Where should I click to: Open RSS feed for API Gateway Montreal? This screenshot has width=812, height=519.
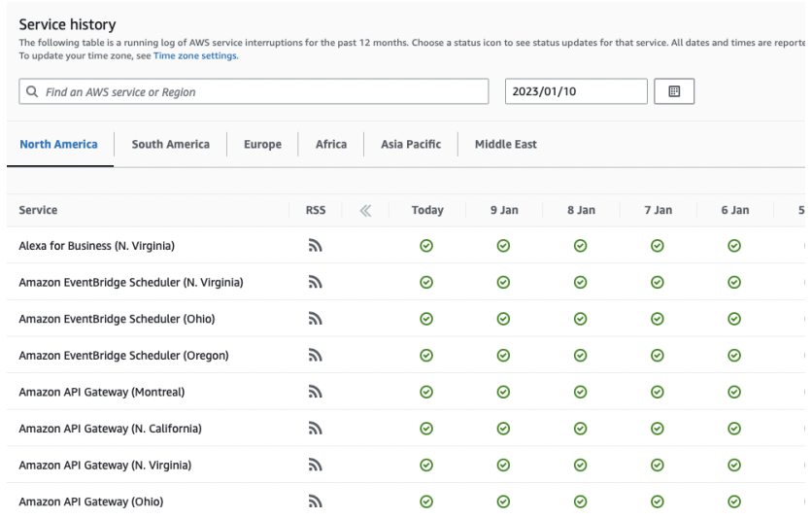tap(316, 392)
